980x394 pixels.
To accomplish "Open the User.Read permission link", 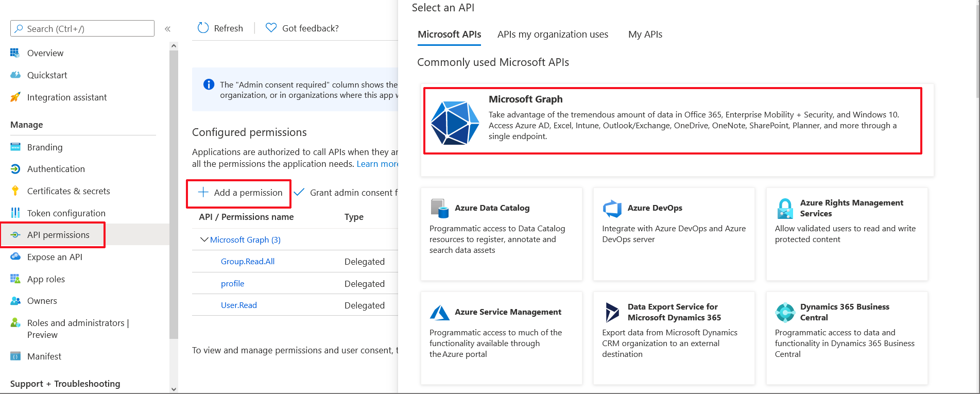I will (x=238, y=305).
